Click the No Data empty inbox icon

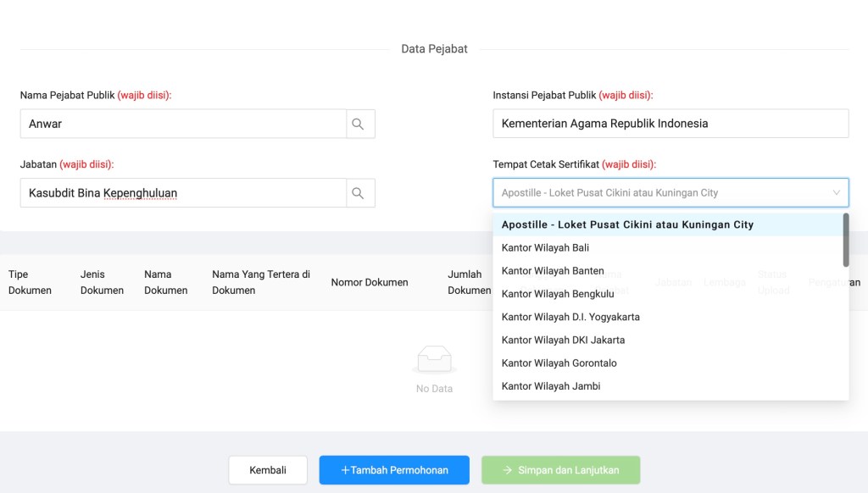434,362
